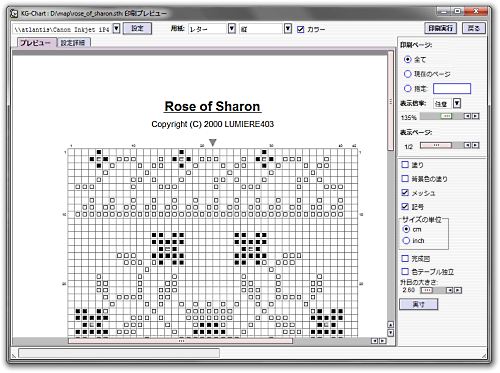This screenshot has height=373, width=500.
Task: Select the cm size unit radio button
Action: pos(406,229)
